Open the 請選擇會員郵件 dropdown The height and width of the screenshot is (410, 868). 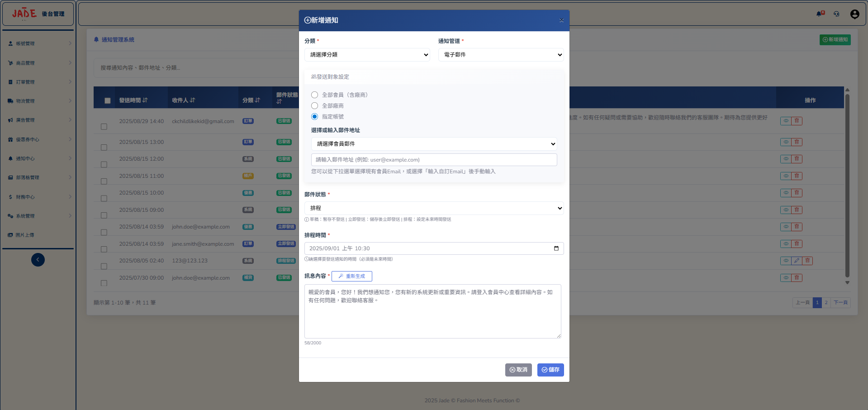(x=434, y=144)
